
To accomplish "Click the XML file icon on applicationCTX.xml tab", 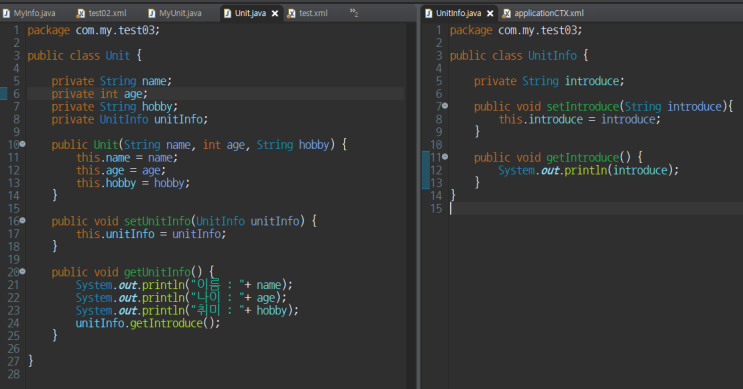I will point(507,13).
